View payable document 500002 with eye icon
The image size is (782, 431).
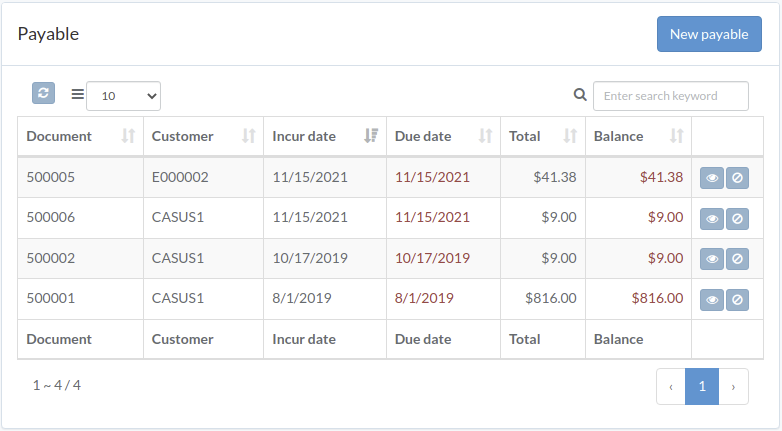pos(712,259)
